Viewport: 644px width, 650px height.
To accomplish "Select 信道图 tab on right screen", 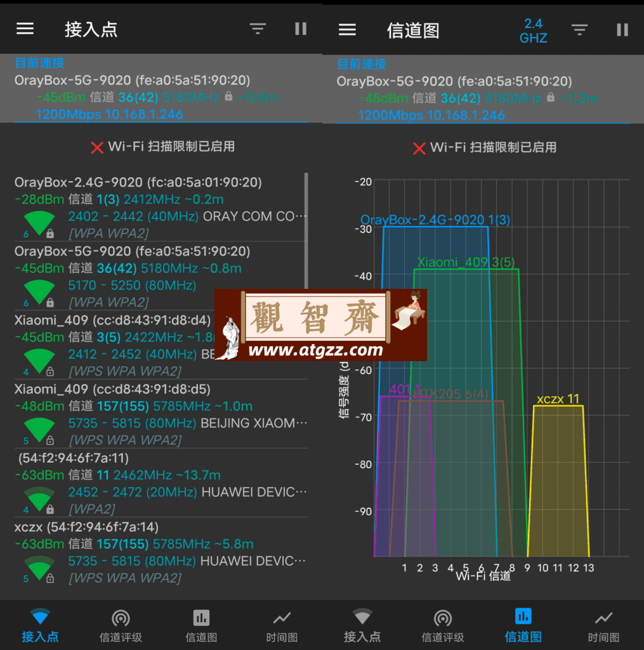I will point(523,625).
